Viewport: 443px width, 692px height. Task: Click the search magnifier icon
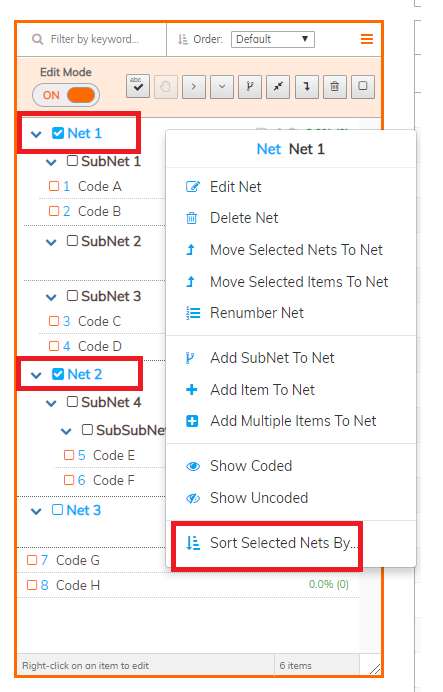[x=38, y=39]
